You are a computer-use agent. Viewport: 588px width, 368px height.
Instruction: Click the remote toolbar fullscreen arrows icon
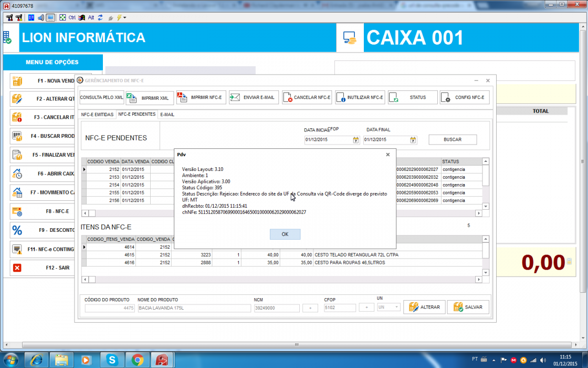click(x=62, y=18)
